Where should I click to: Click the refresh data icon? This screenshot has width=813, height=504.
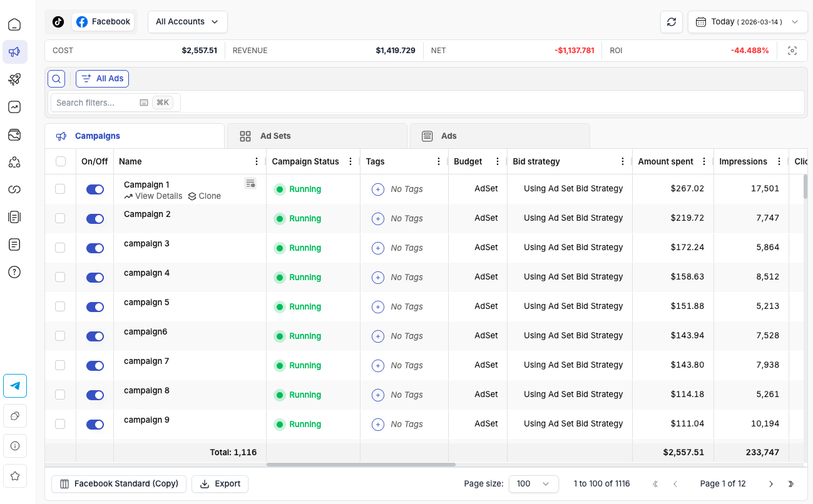click(x=672, y=22)
